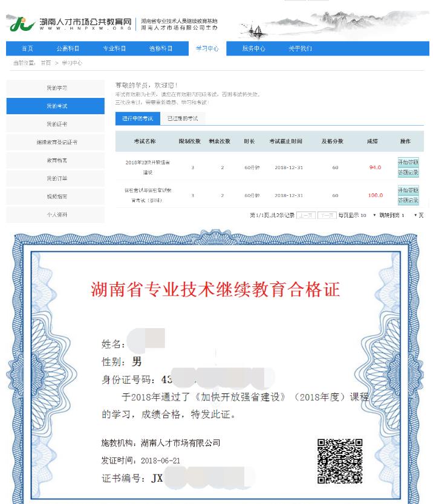Screen dimensions: 433x504
Task: Click the 第1/1页,共2条记录 pagination text
Action: [272, 215]
